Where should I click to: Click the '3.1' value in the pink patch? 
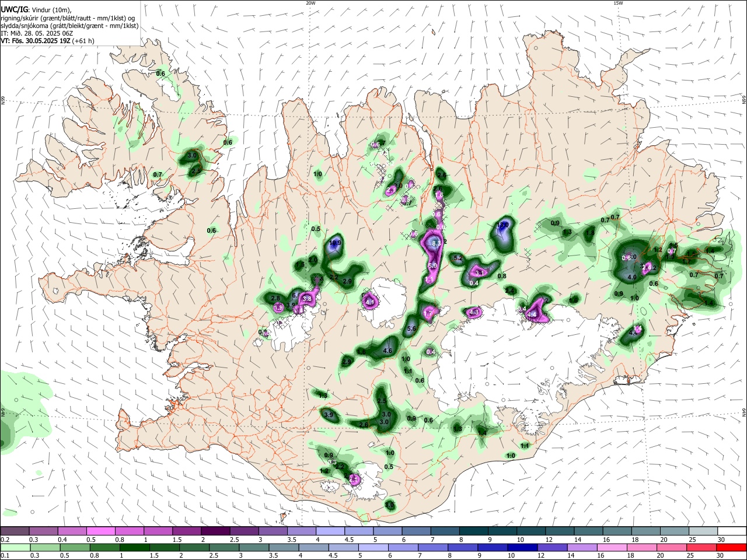[480, 272]
